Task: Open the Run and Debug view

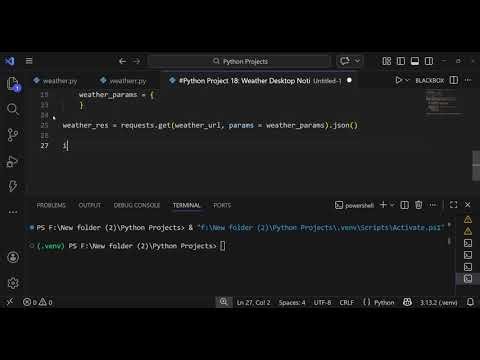Action: [13, 161]
